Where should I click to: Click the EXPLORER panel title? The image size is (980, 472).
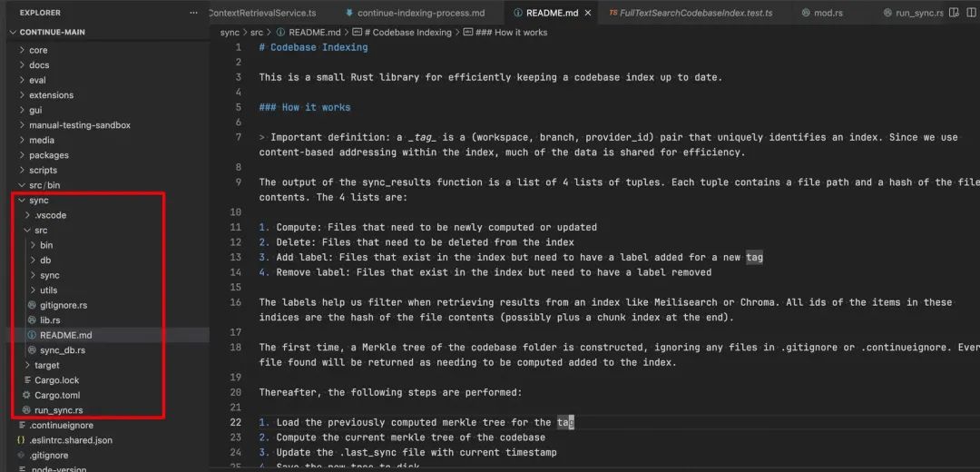tap(41, 13)
